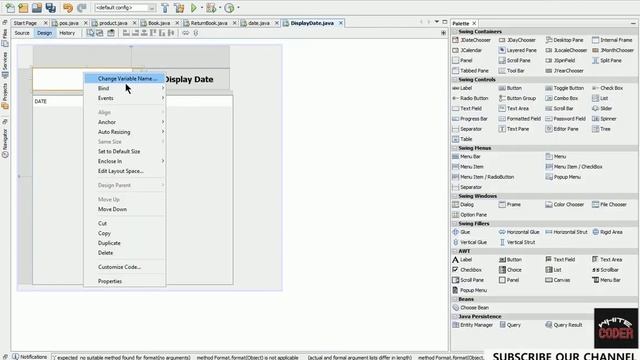640x360 pixels.
Task: Select Combo Box palette item
Action: 562,98
